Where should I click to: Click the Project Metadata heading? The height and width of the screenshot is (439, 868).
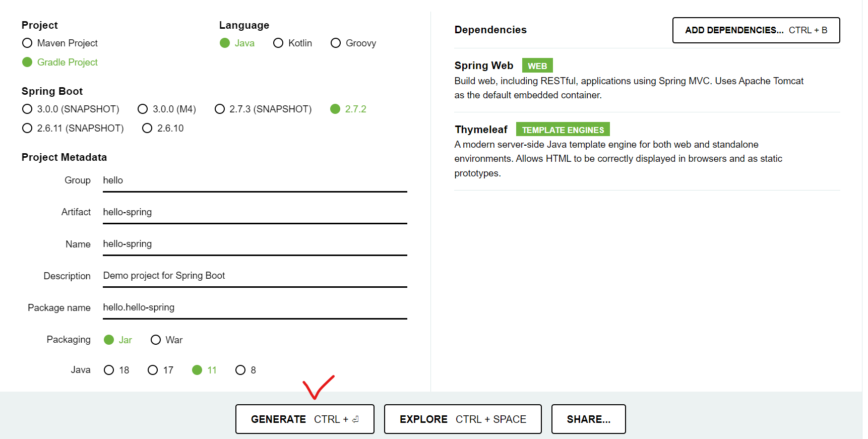[x=64, y=157]
